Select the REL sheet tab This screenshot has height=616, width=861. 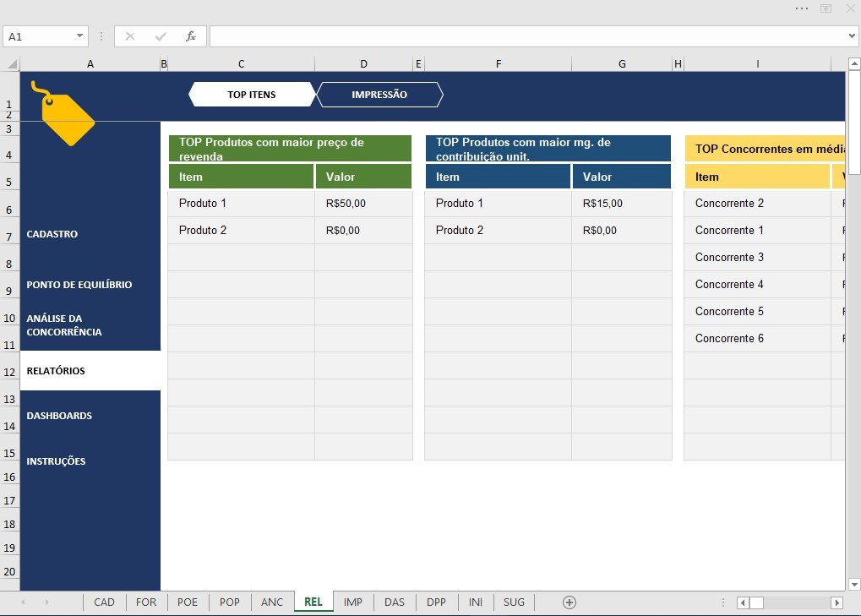[313, 602]
